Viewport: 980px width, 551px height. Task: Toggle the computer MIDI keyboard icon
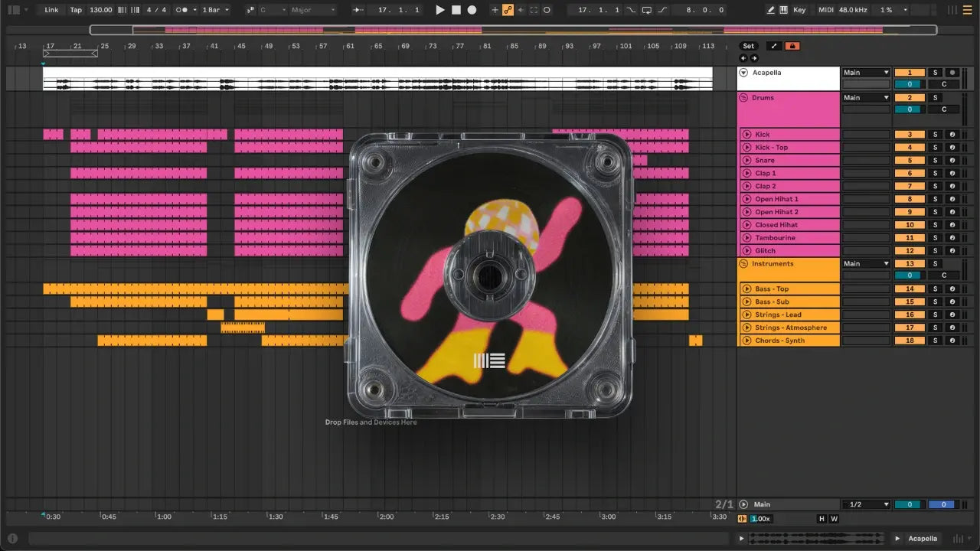[x=784, y=10]
